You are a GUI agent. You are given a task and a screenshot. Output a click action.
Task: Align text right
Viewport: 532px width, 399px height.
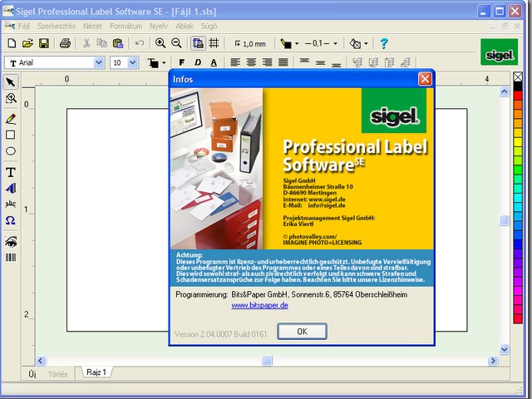(267, 62)
